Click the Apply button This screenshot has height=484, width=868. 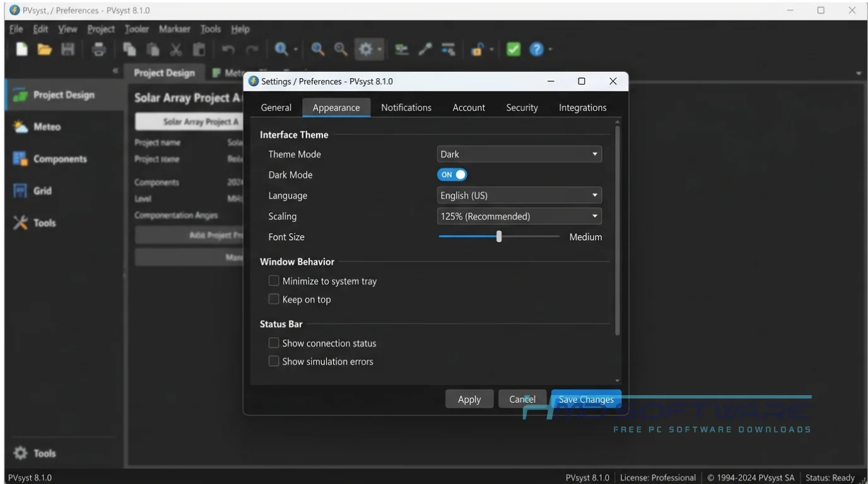click(469, 399)
